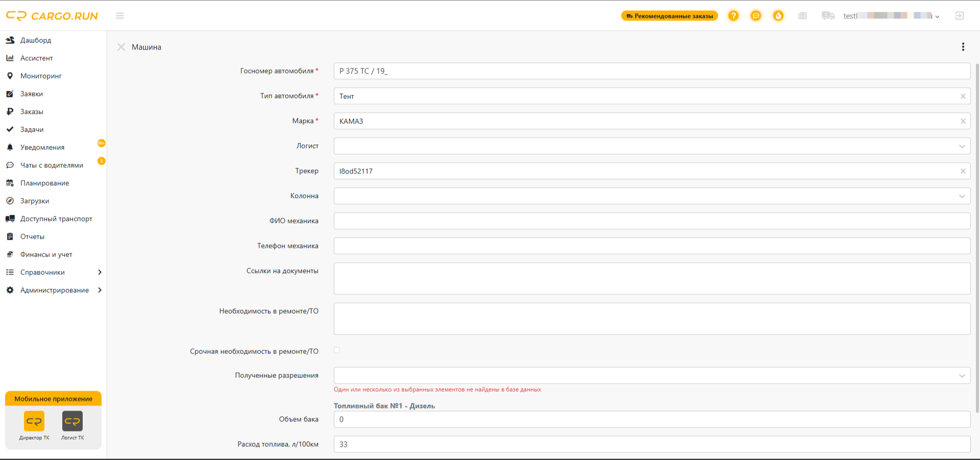Focus the Расход топлива field
The image size is (980, 460).
point(652,444)
